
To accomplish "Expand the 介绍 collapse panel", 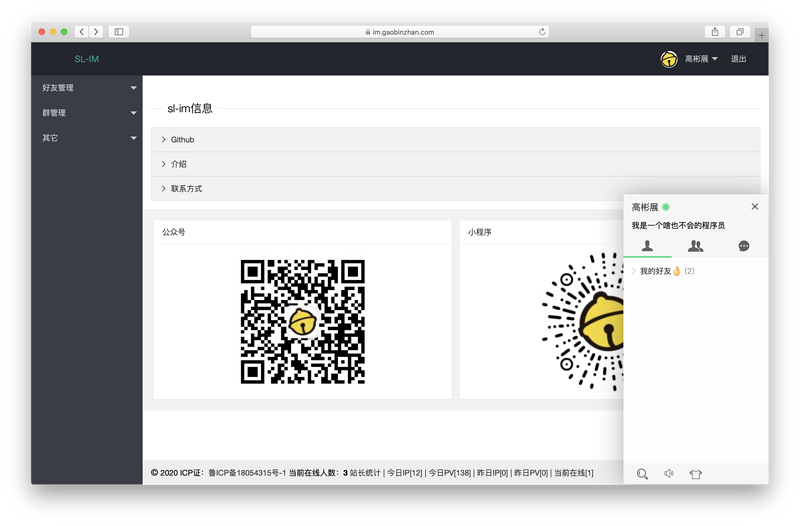I will point(456,164).
